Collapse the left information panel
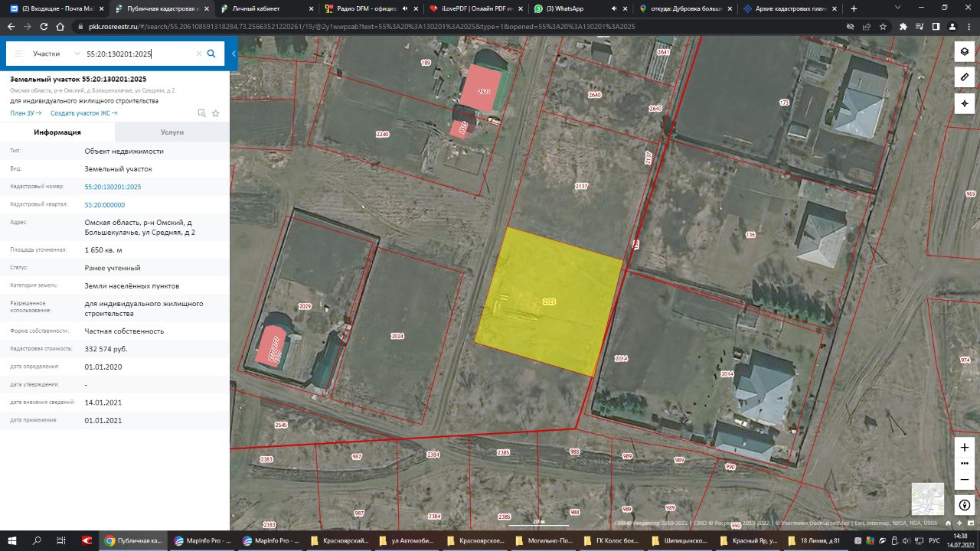The width and height of the screenshot is (980, 551). click(234, 54)
